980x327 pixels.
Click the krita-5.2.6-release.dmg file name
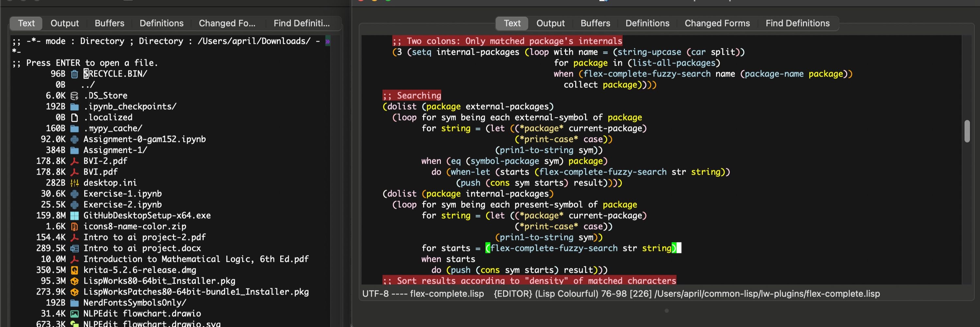click(x=140, y=270)
